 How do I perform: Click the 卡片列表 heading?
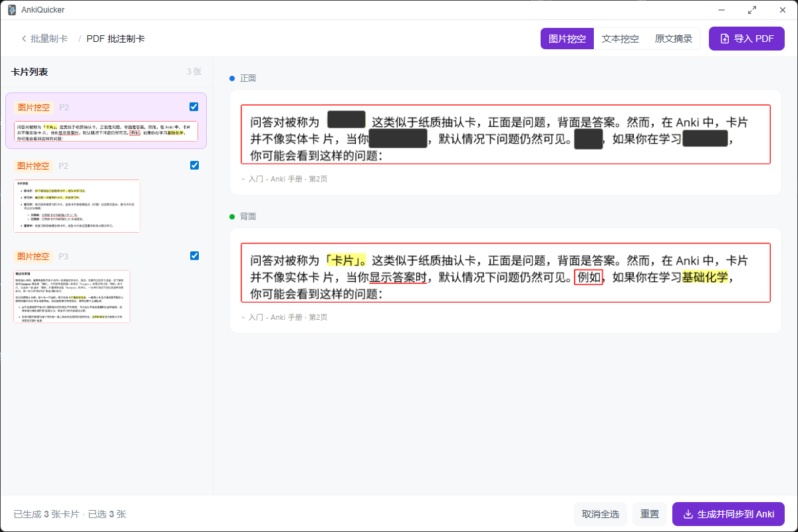(29, 72)
